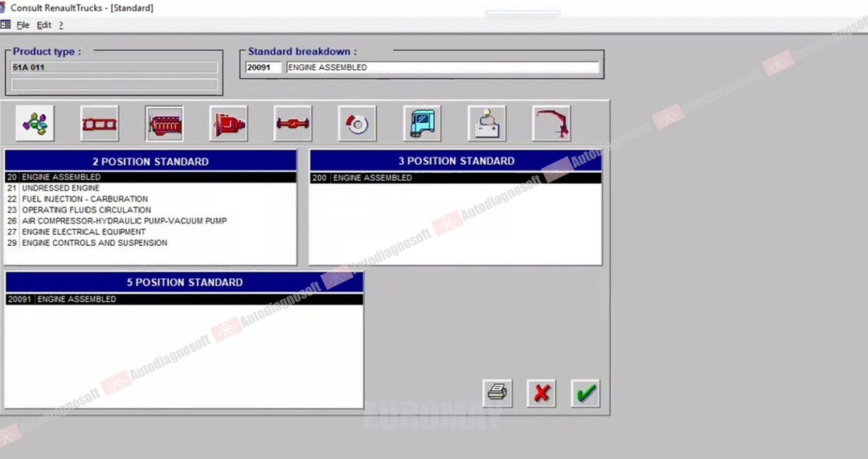Select row 22 FUEL INJECTION - CARBURATION
The image size is (868, 459).
tap(150, 199)
